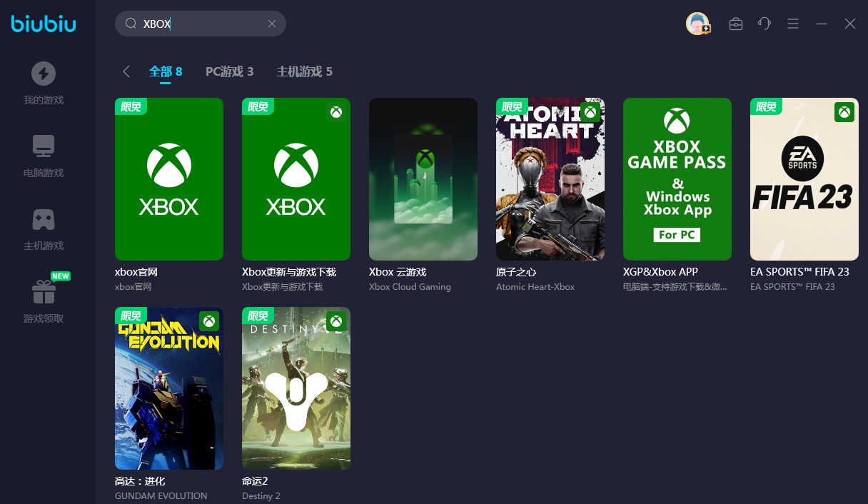Click the 主机游戏 sidebar label
Viewport: 868px width, 504px height.
44,246
